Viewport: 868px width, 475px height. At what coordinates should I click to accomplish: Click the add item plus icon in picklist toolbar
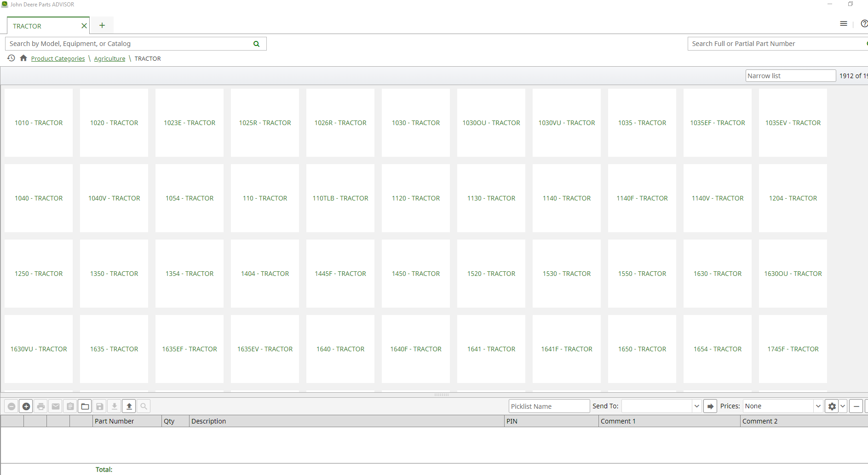tap(26, 406)
